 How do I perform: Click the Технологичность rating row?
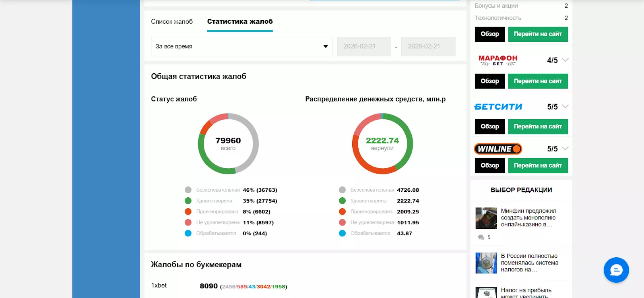[521, 18]
